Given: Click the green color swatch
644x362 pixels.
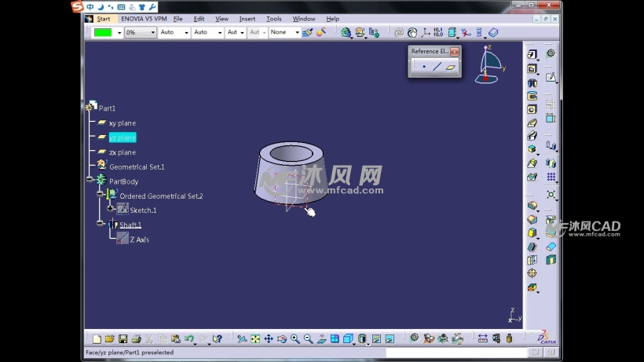Looking at the screenshot, I should tap(103, 32).
